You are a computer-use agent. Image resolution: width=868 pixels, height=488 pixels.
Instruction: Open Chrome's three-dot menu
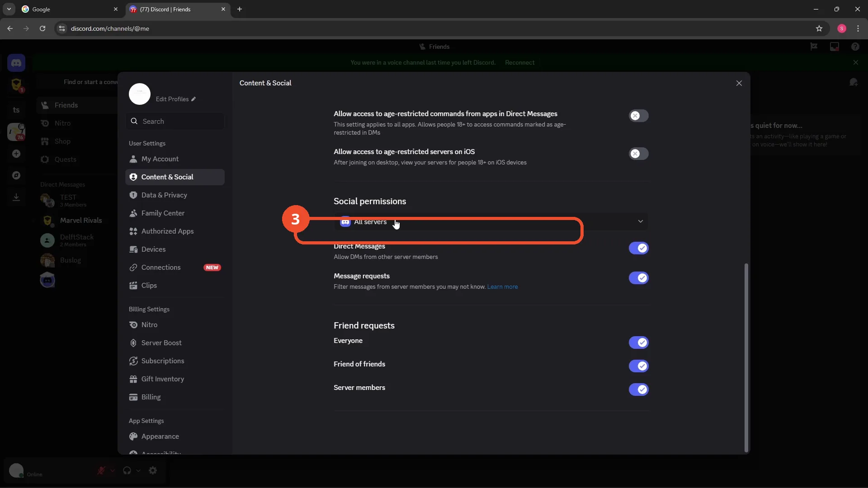point(858,28)
